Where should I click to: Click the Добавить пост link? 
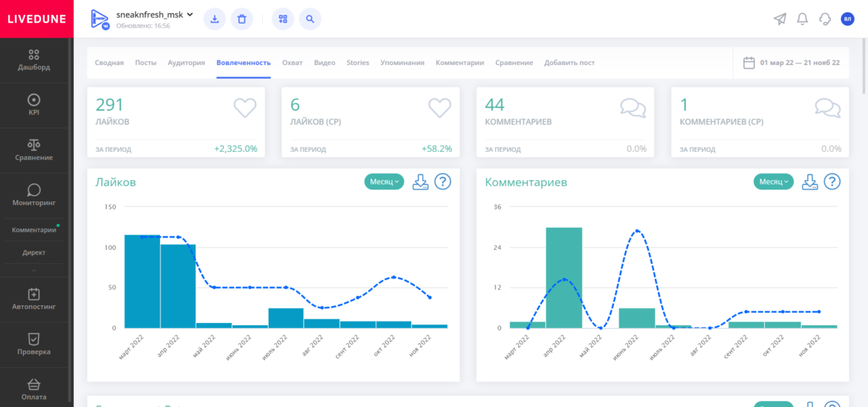(x=570, y=63)
